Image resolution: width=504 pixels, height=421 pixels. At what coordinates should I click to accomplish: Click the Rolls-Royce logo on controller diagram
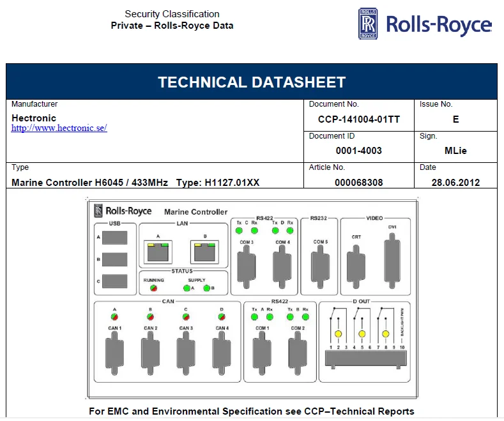[123, 211]
